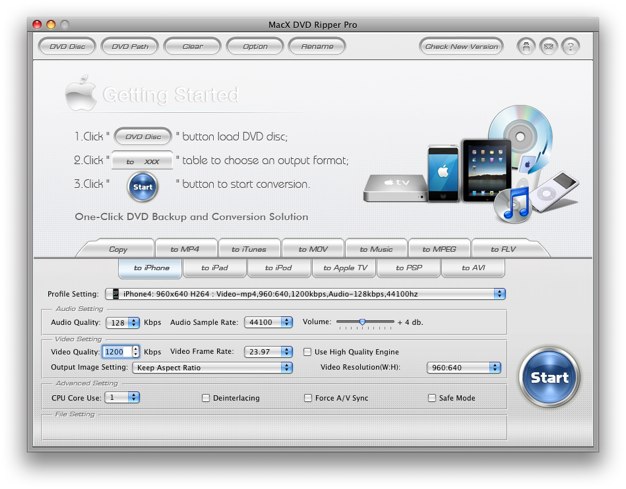Click the Video Quality stepper arrows
This screenshot has height=489, width=626.
pyautogui.click(x=136, y=352)
